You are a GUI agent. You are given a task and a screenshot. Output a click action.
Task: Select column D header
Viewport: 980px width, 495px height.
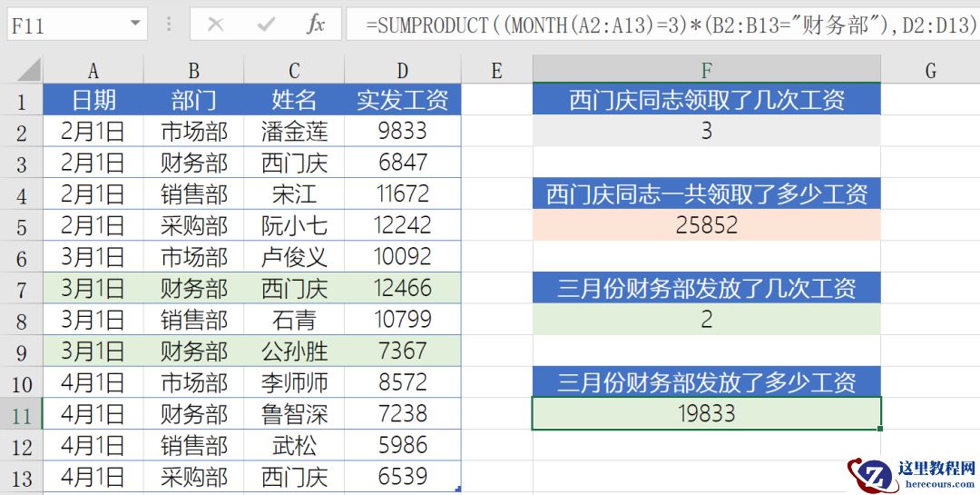[x=403, y=70]
